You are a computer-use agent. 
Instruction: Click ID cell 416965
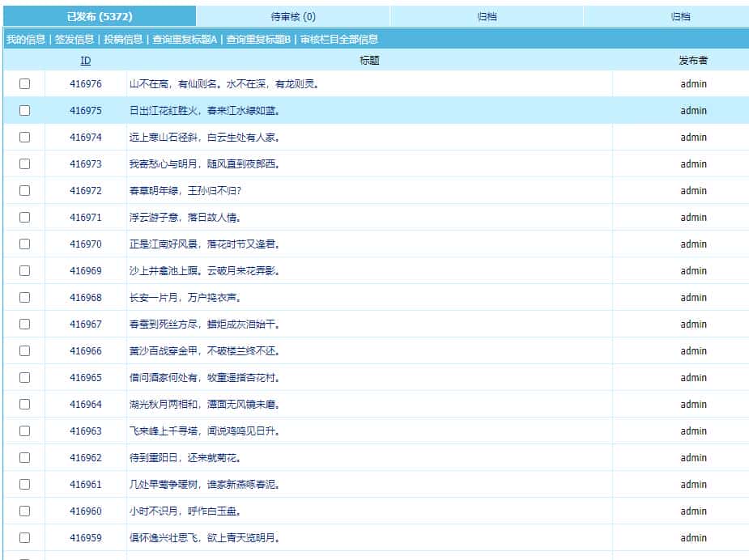click(86, 378)
